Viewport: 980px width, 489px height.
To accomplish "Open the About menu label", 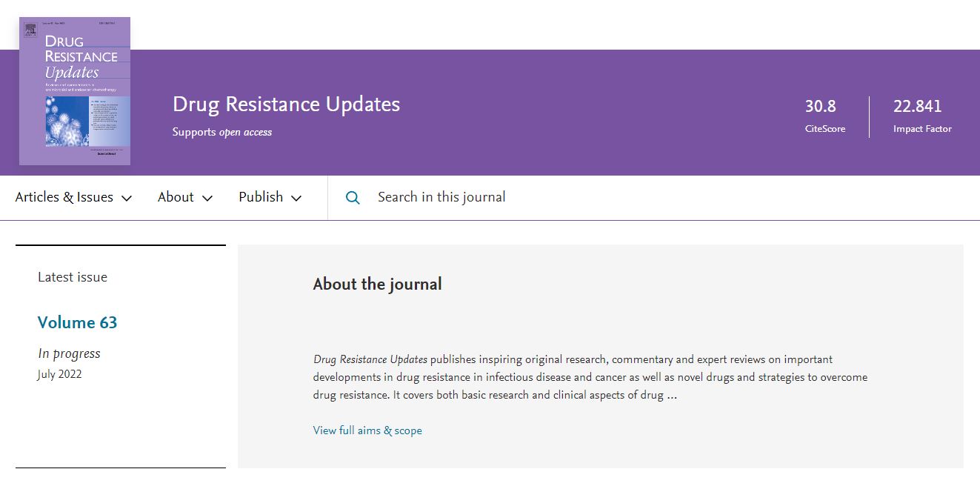I will click(176, 197).
